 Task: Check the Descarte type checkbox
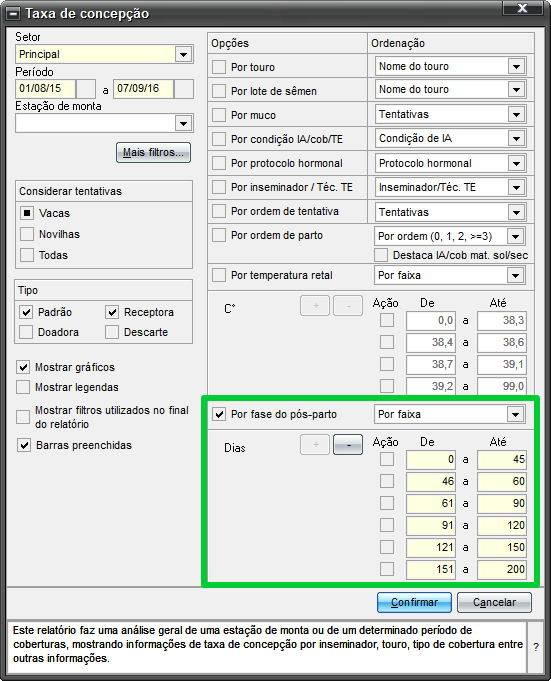[x=112, y=332]
